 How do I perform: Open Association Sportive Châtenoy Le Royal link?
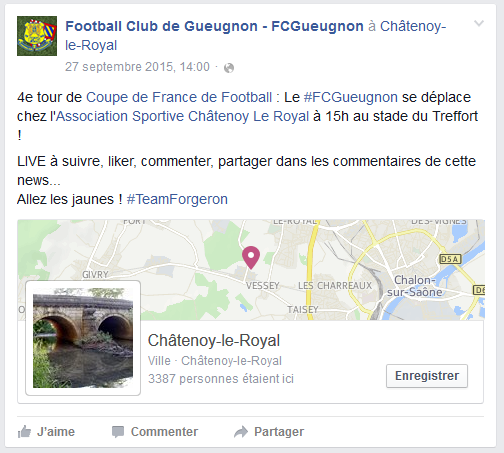click(x=183, y=116)
